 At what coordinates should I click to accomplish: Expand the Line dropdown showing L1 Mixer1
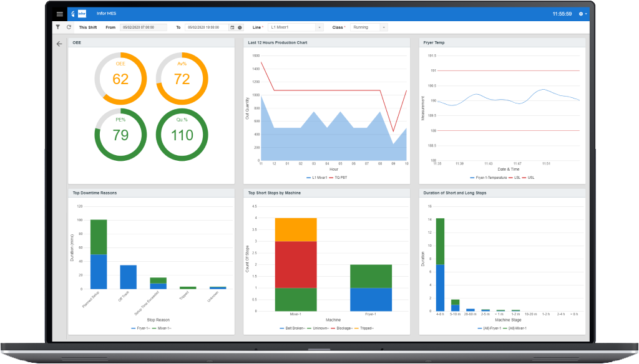pos(319,27)
